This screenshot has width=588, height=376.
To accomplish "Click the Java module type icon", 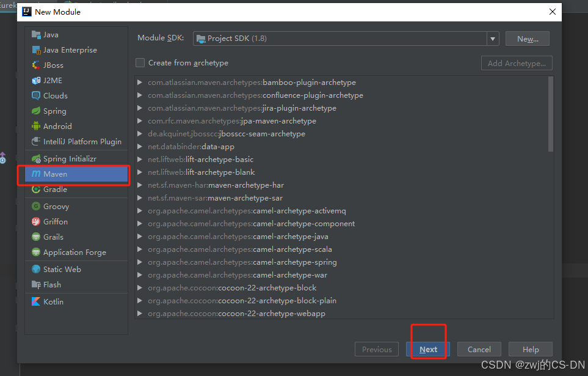I will coord(36,35).
